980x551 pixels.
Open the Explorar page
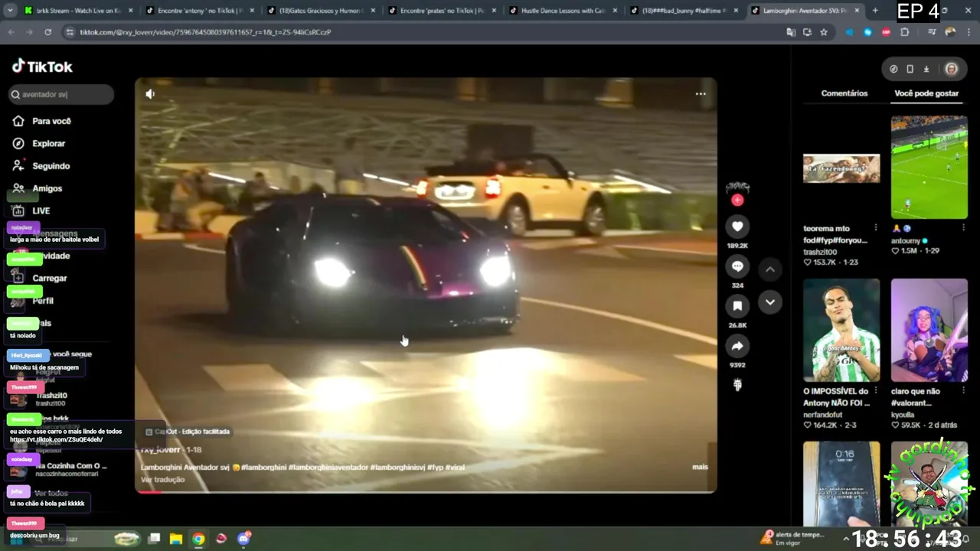[48, 143]
